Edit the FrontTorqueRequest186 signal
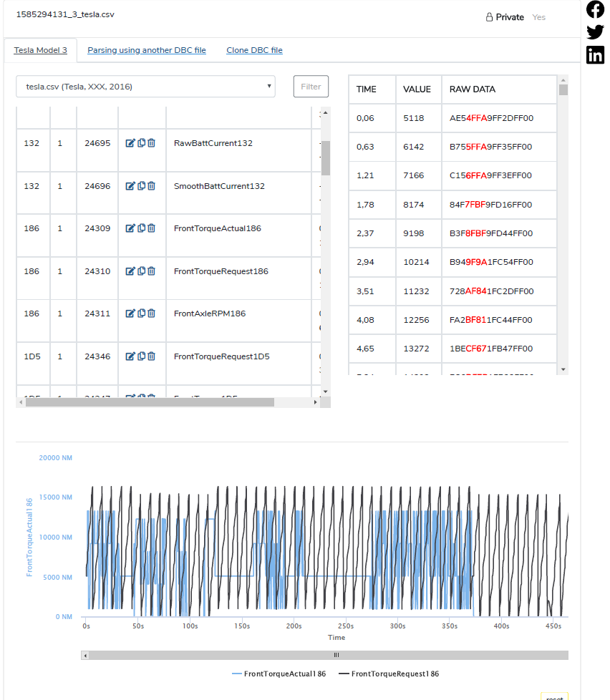Image resolution: width=610 pixels, height=700 pixels. point(131,271)
